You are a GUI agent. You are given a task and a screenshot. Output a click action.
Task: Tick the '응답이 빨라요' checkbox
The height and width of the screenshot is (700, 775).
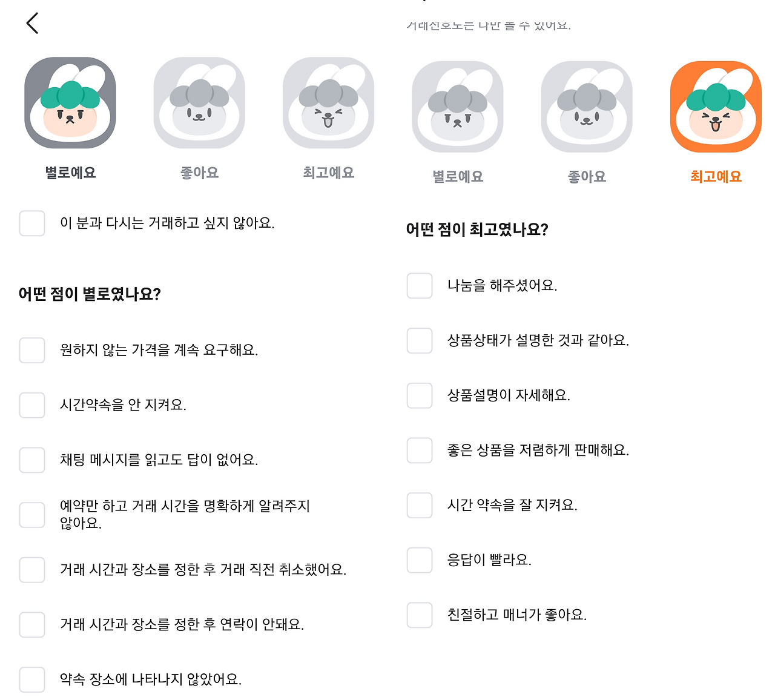(x=420, y=560)
